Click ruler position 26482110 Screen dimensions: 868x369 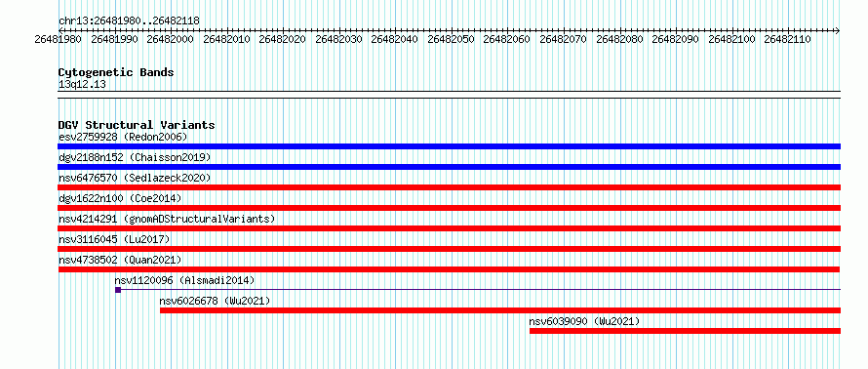[788, 40]
